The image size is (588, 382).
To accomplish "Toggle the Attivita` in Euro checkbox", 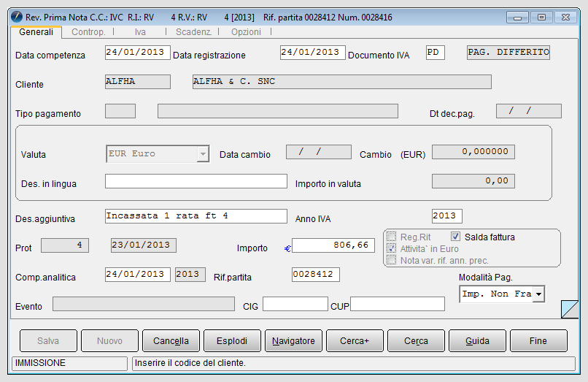I will pos(391,248).
